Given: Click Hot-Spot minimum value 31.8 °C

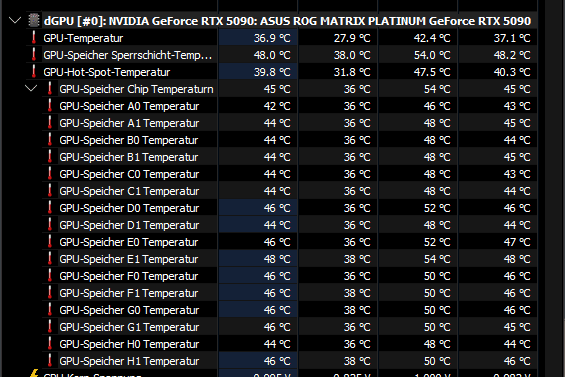Looking at the screenshot, I should point(352,72).
